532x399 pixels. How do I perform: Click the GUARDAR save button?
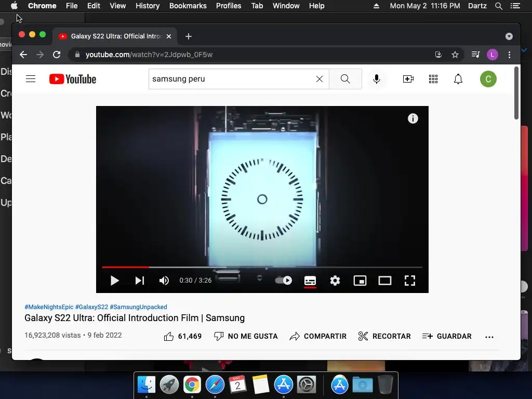(x=447, y=336)
